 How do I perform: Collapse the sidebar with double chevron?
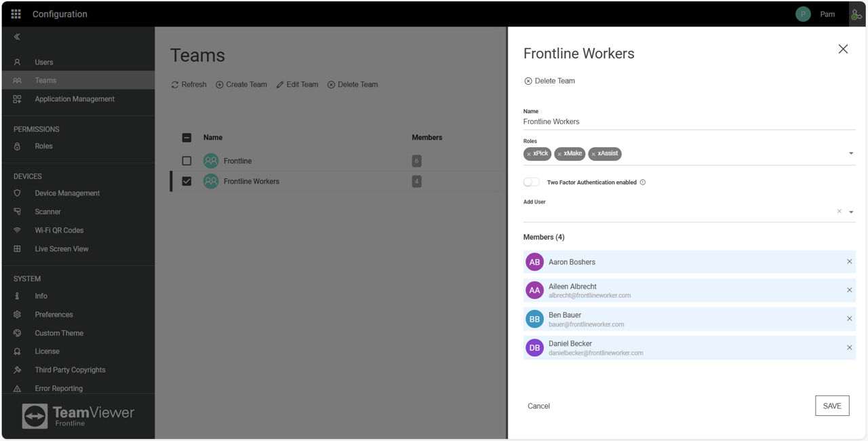(x=17, y=37)
